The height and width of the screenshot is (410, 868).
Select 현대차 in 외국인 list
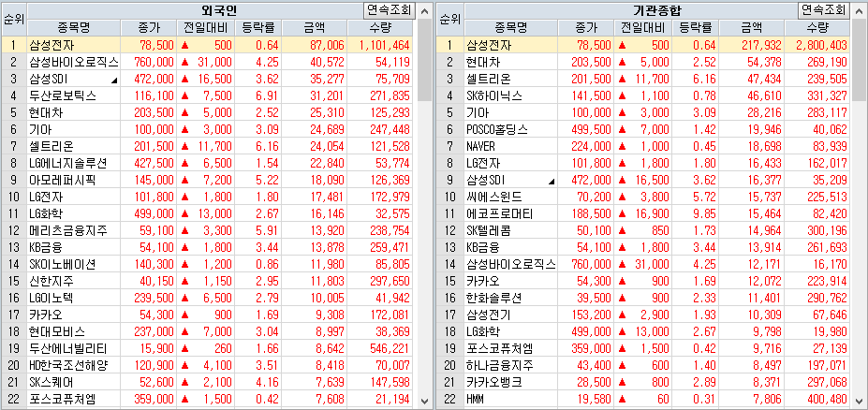[47, 112]
